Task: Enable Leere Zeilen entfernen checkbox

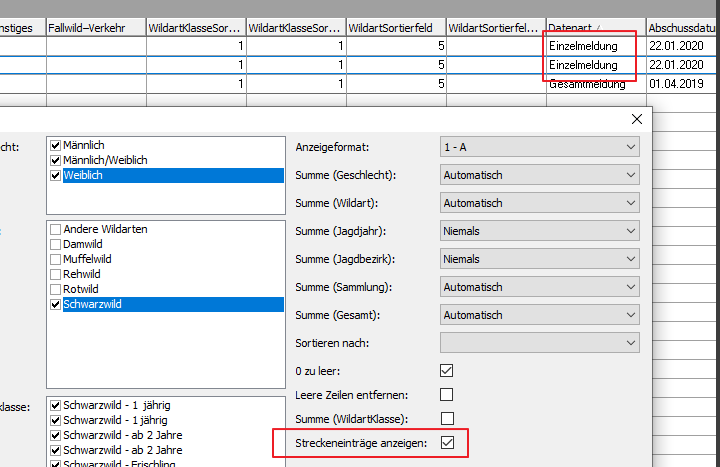Action: pyautogui.click(x=447, y=394)
